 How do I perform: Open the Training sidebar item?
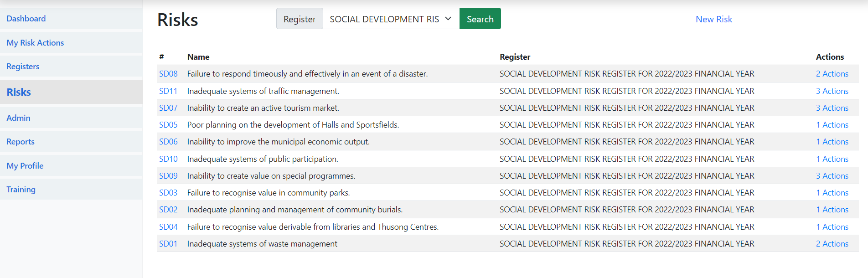point(21,190)
